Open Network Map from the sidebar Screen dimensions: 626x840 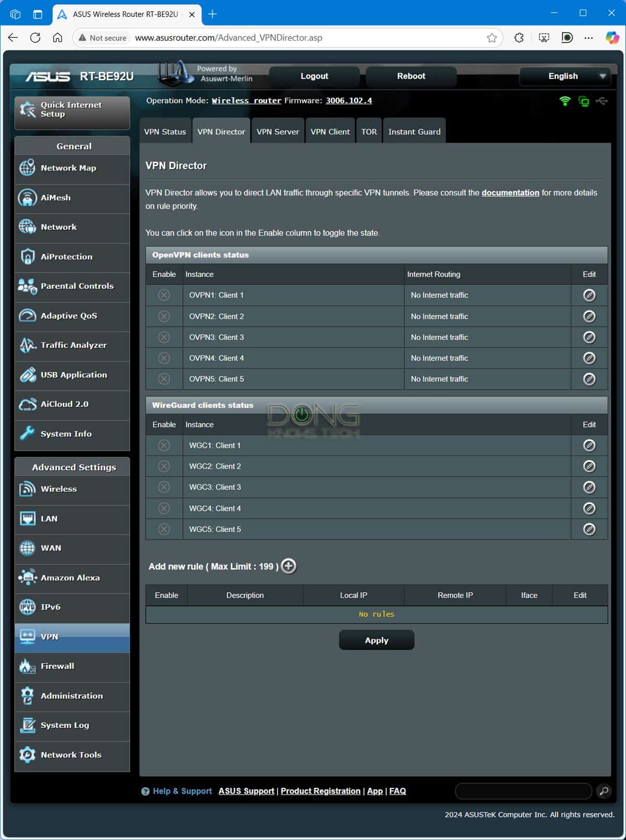click(x=72, y=168)
